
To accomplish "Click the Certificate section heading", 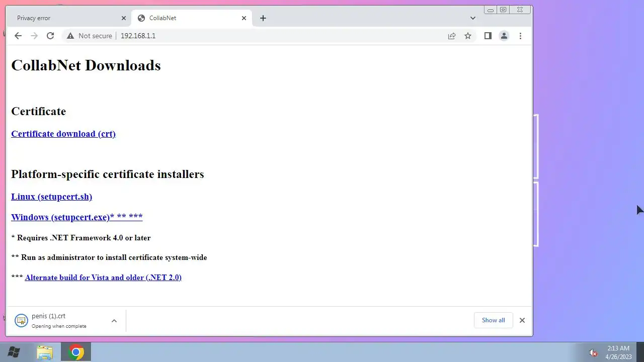I will pos(39,111).
